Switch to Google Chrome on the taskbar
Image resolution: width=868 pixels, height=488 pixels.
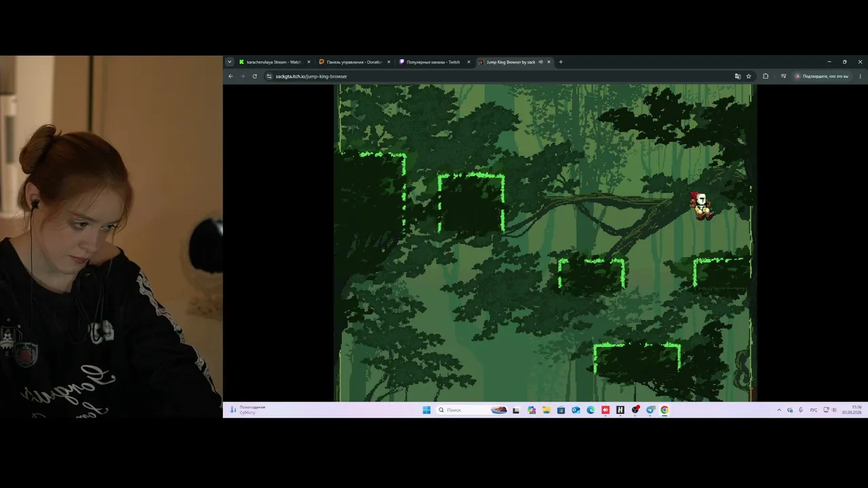click(665, 410)
